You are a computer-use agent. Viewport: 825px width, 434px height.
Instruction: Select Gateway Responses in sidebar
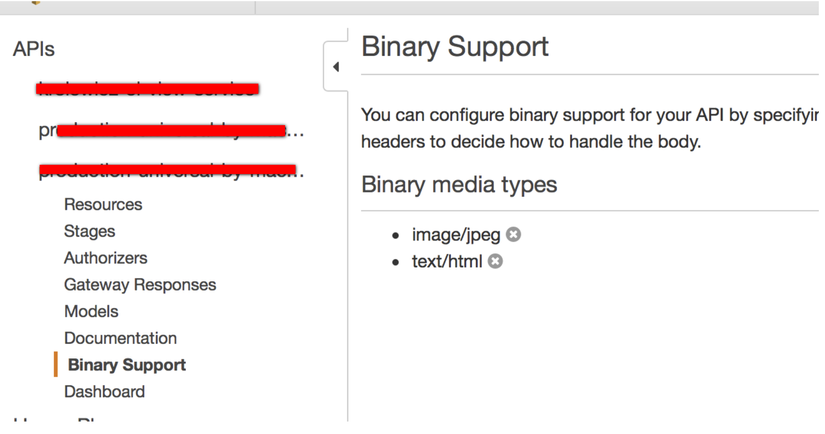140,285
